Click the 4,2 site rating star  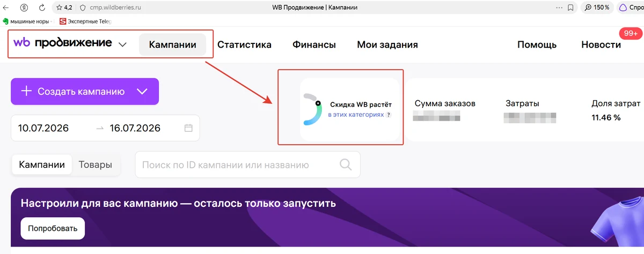(64, 8)
